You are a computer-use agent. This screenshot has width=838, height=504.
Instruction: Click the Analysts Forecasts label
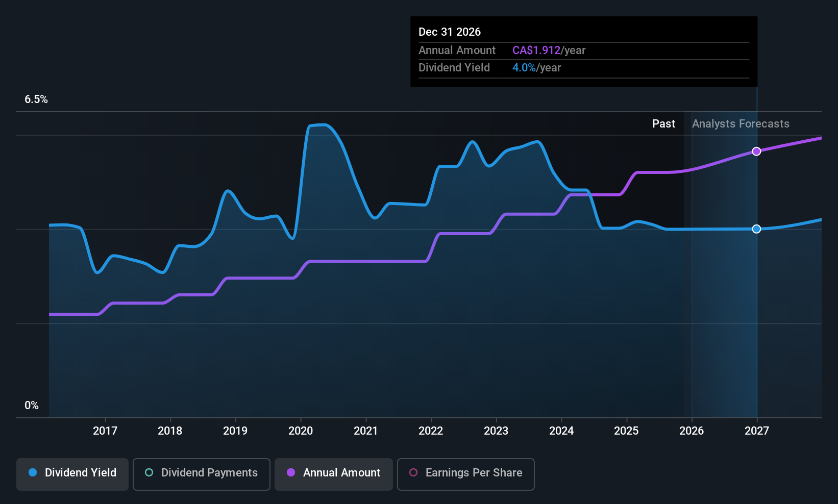(x=741, y=124)
